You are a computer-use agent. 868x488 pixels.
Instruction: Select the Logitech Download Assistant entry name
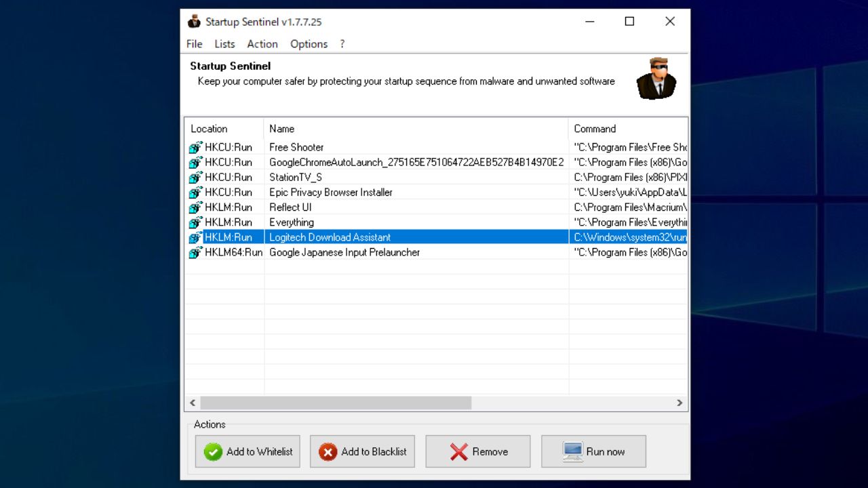(330, 237)
